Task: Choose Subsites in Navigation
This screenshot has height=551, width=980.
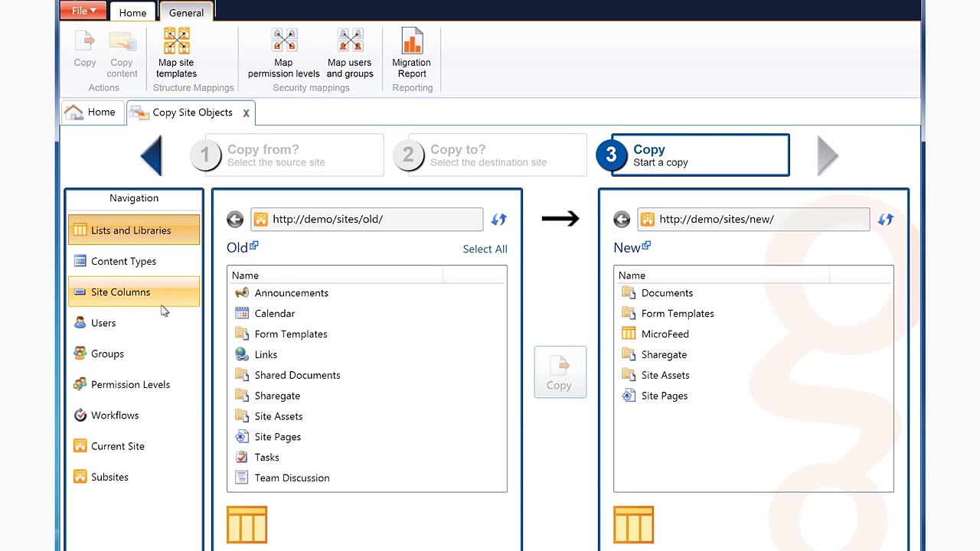Action: pos(134,477)
